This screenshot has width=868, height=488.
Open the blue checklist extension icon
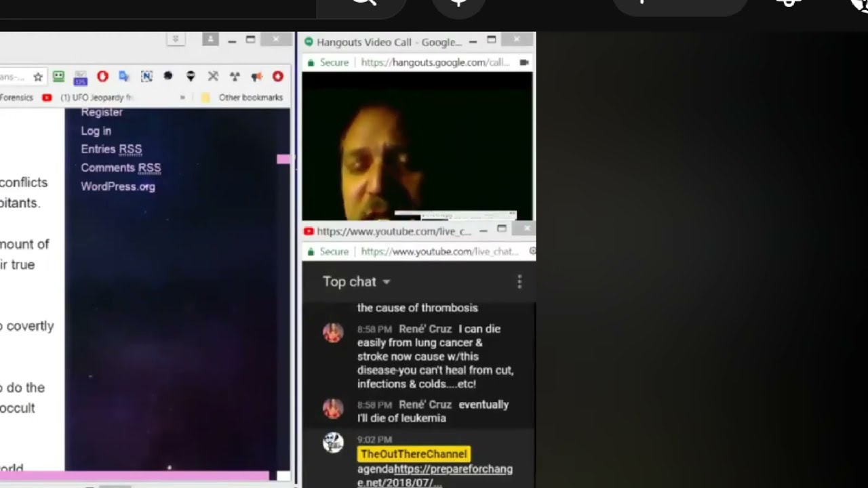click(81, 77)
